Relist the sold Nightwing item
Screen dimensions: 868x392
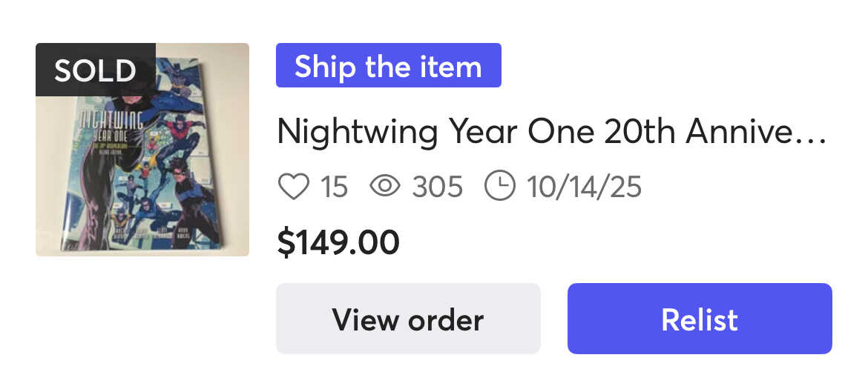point(699,319)
